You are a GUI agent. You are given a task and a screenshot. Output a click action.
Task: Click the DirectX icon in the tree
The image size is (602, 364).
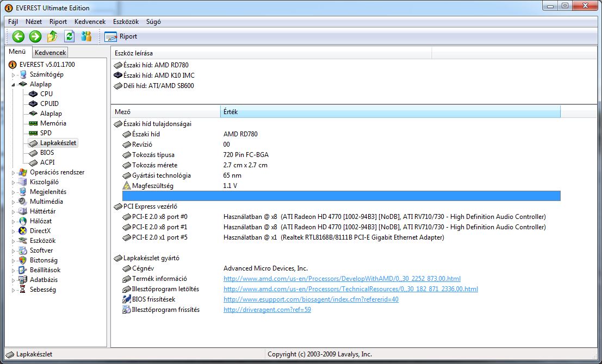click(x=23, y=231)
